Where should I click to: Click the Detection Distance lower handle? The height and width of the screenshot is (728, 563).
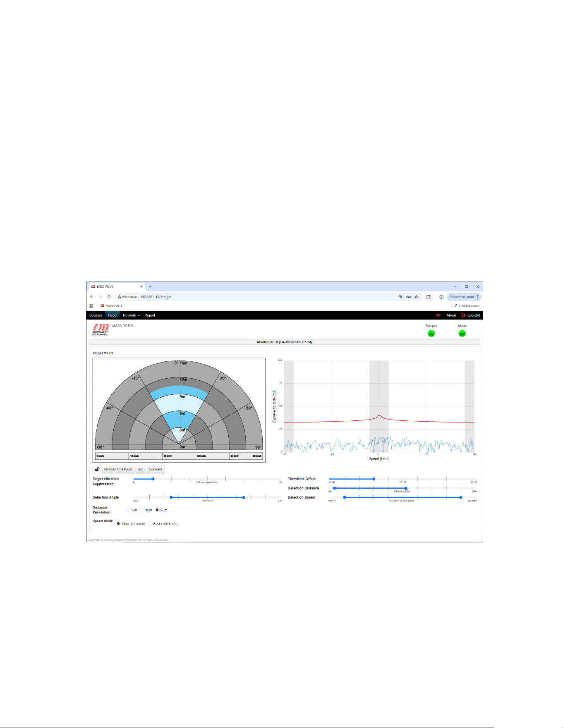[x=335, y=488]
